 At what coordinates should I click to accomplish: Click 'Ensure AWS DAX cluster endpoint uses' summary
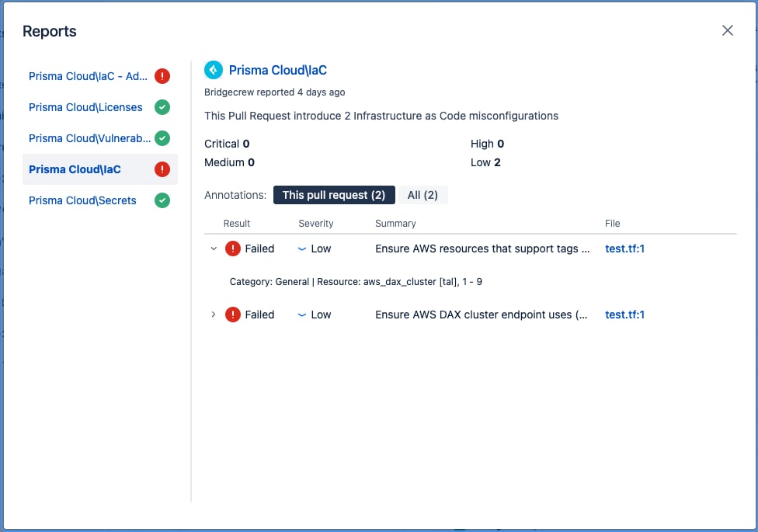click(481, 315)
